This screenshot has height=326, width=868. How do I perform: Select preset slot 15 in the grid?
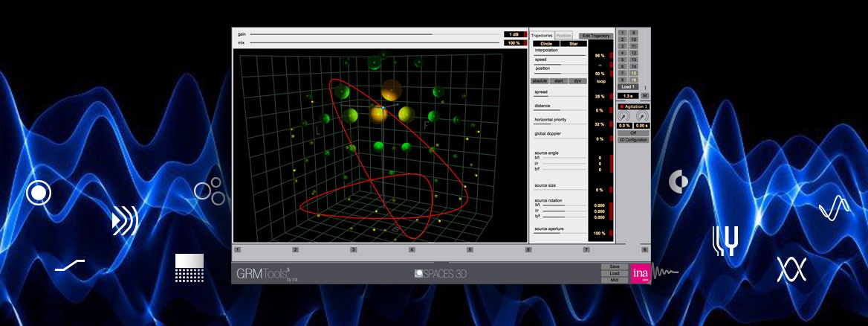pyautogui.click(x=634, y=73)
